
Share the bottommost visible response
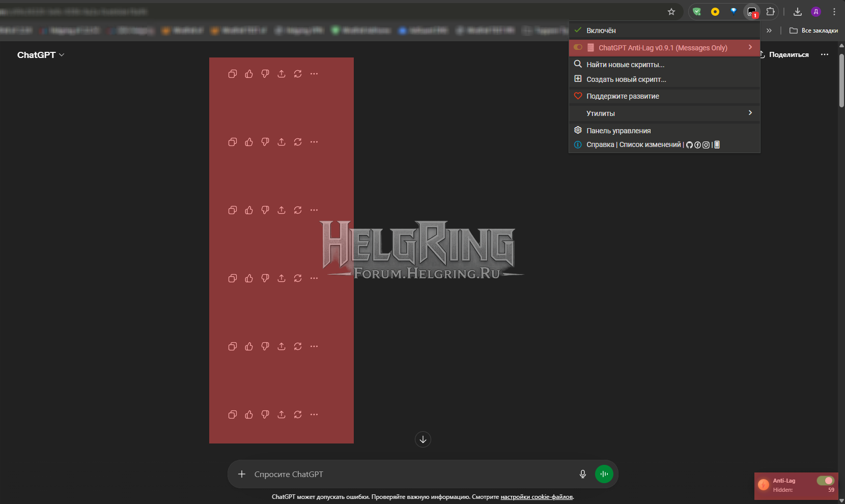281,414
